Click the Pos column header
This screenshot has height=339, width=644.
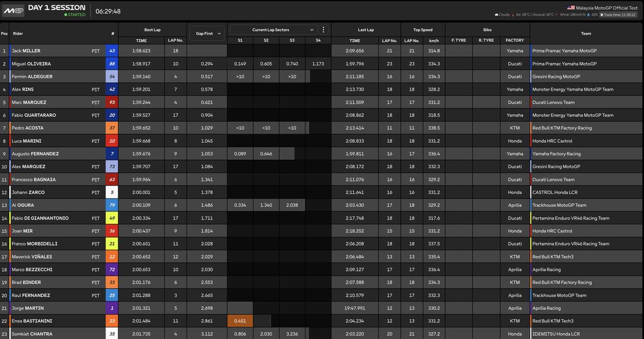tap(4, 34)
